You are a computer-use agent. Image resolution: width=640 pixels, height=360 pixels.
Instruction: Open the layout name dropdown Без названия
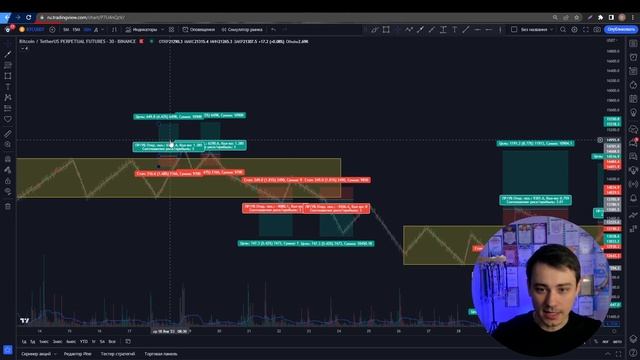(x=537, y=29)
